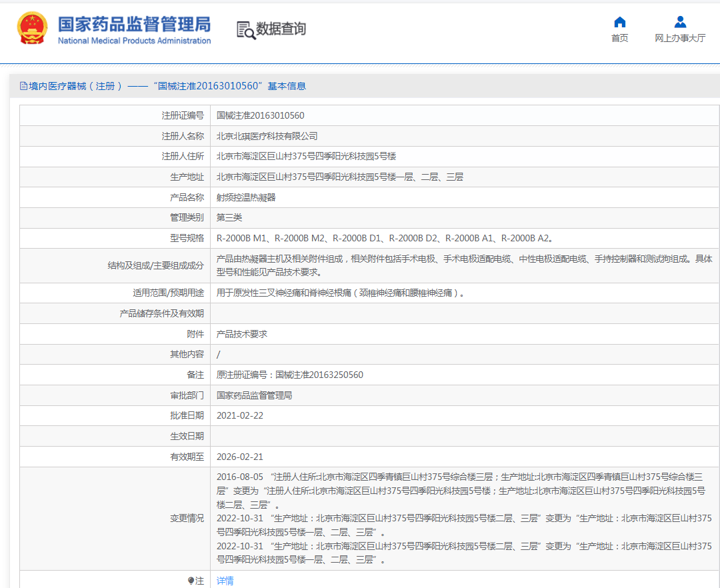Click product name value 射频控温热凝器
The height and width of the screenshot is (588, 720).
click(246, 197)
